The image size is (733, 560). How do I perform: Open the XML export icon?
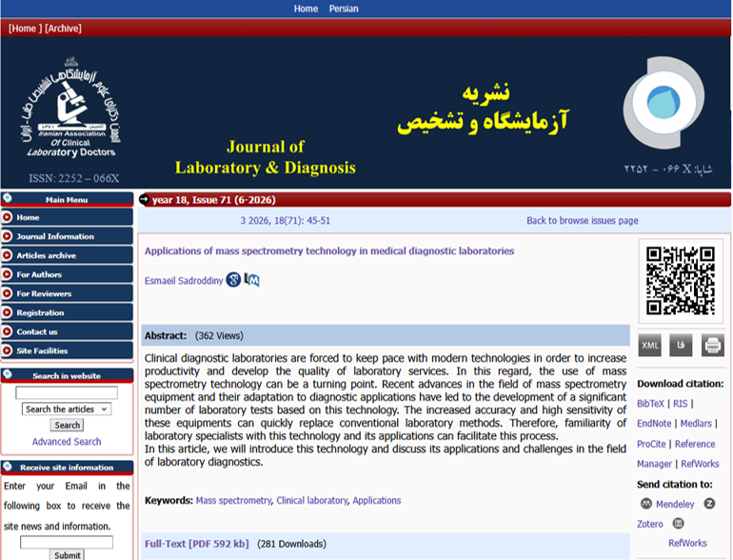(x=650, y=346)
